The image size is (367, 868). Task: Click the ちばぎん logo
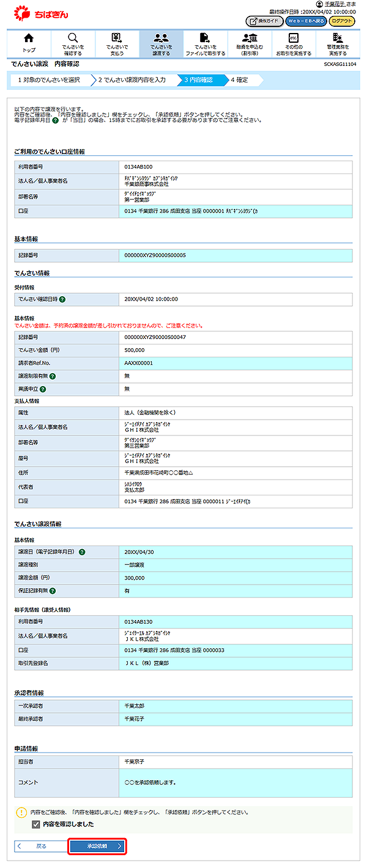pos(42,13)
